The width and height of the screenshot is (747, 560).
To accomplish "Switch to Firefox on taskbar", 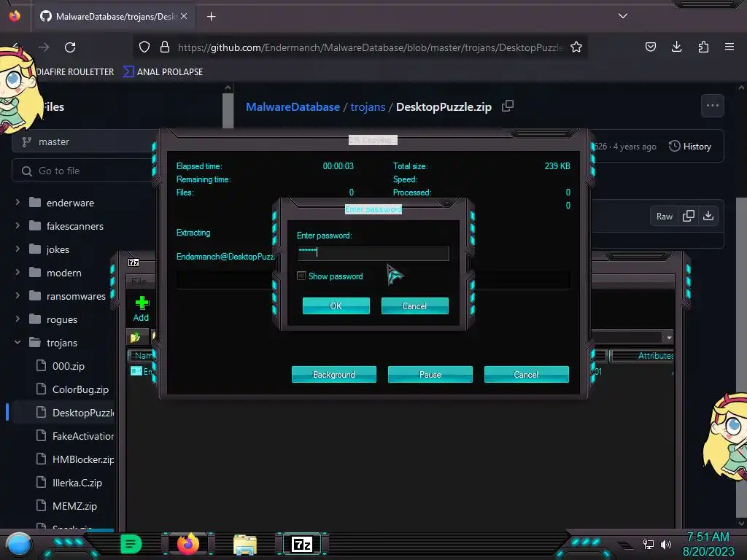I will (x=187, y=544).
